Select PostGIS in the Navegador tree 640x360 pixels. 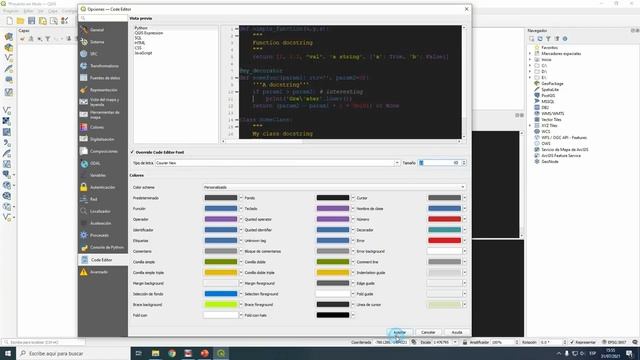[x=548, y=96]
